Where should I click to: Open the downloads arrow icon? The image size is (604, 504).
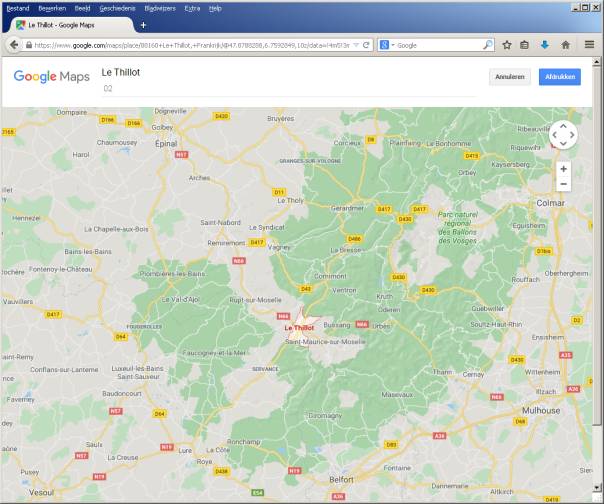coord(545,45)
